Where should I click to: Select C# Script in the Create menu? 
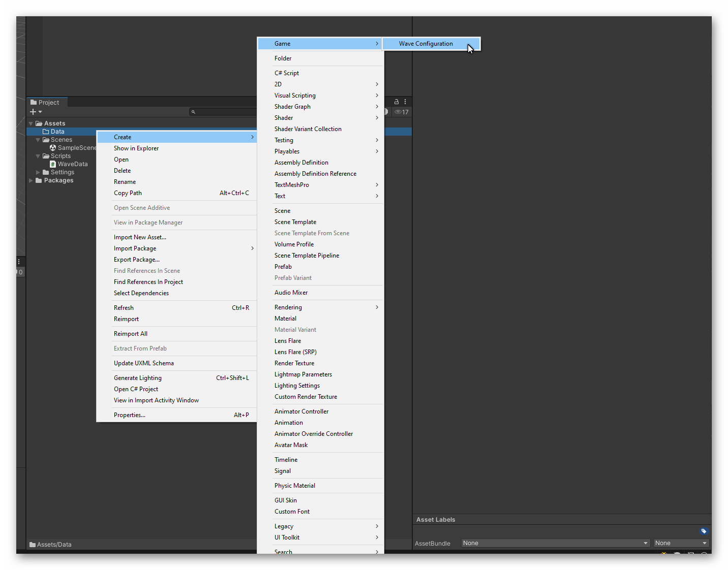287,73
